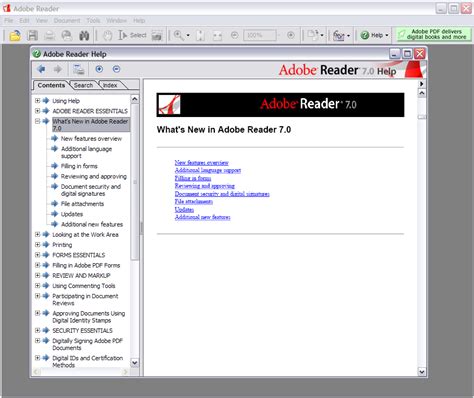Select the Contents tab
This screenshot has width=474, height=398.
coord(51,85)
